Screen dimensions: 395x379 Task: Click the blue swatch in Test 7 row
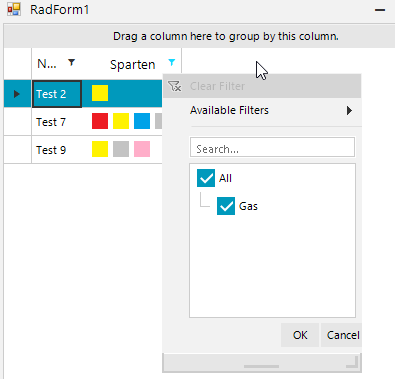tap(142, 121)
